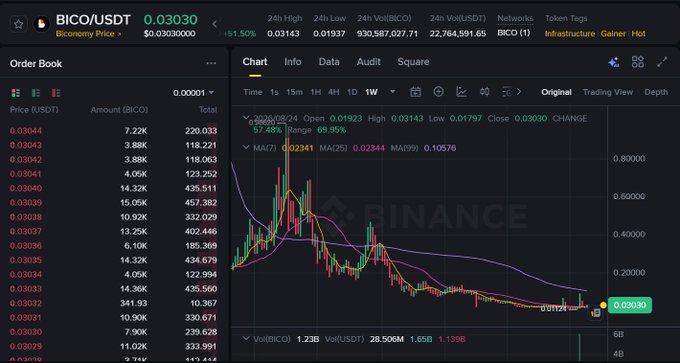Switch to Trading View chart
The width and height of the screenshot is (680, 363).
(608, 92)
